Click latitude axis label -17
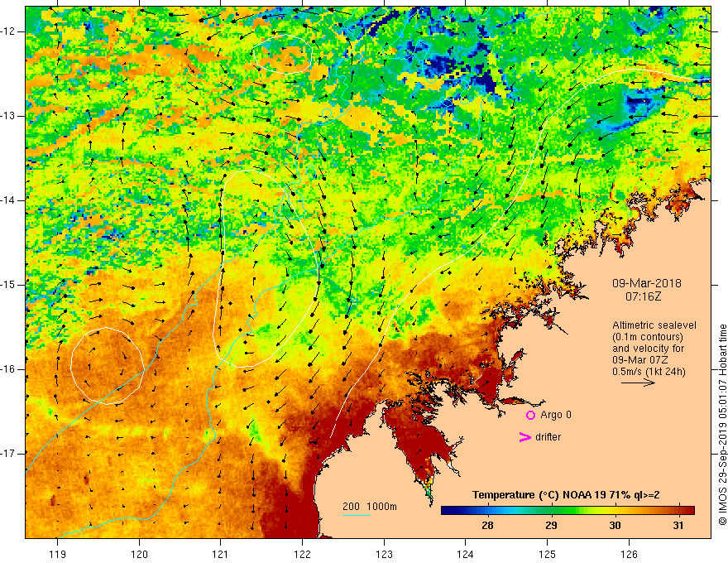 (x=9, y=454)
